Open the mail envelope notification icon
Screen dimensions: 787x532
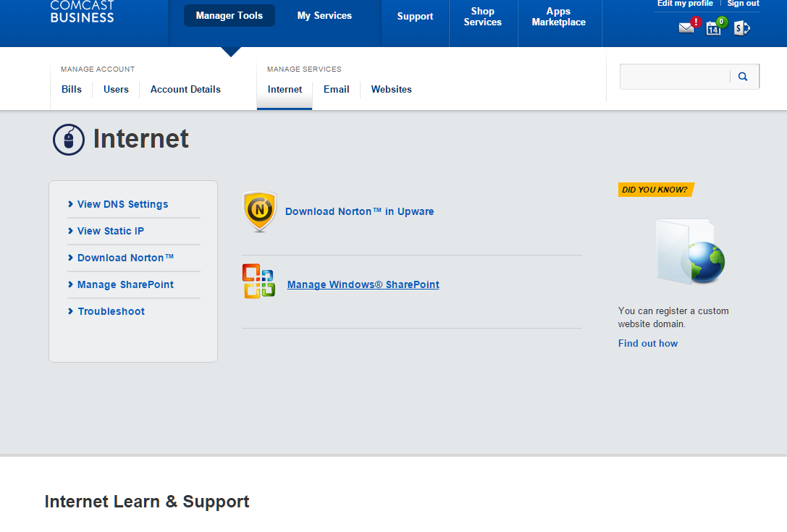686,28
